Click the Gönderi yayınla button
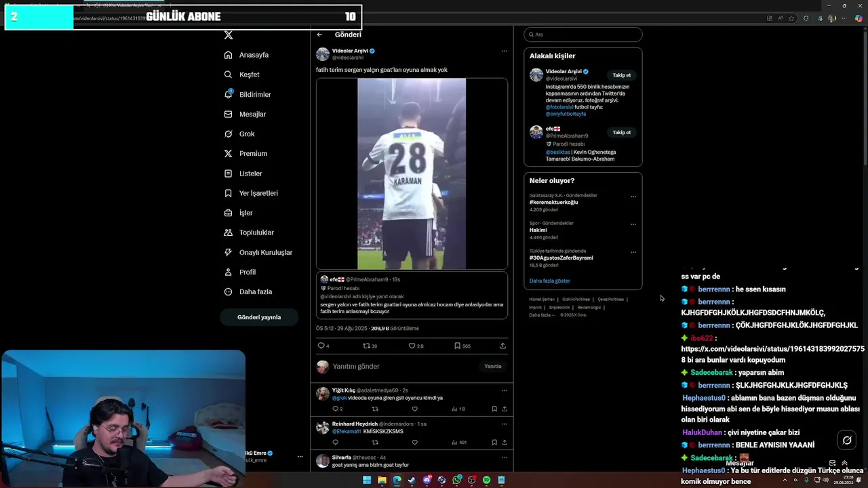The image size is (868, 488). point(259,317)
